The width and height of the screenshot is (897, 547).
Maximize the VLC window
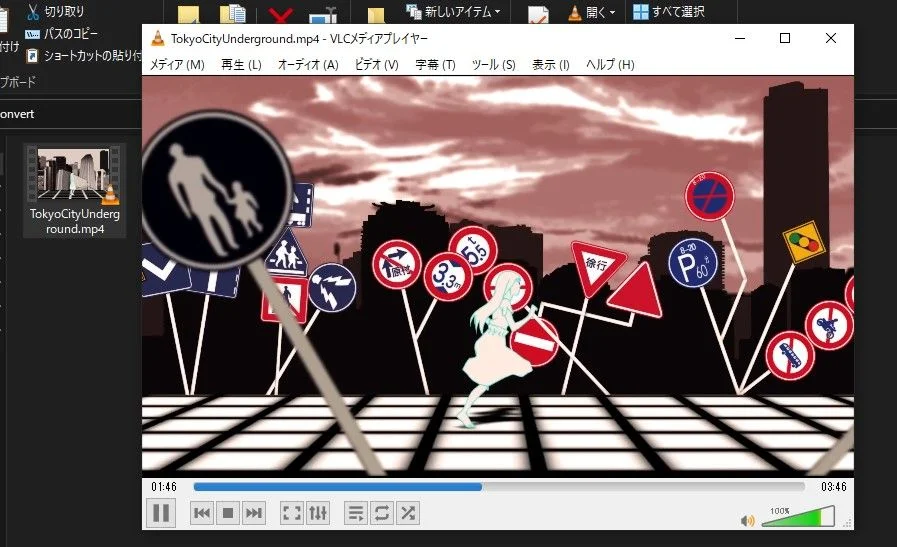[785, 38]
